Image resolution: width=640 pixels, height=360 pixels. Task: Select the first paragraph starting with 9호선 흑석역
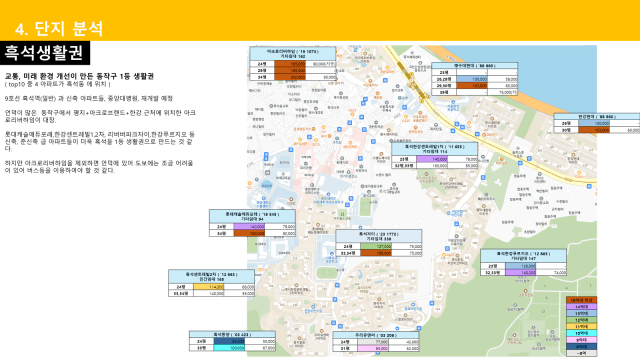tap(89, 98)
